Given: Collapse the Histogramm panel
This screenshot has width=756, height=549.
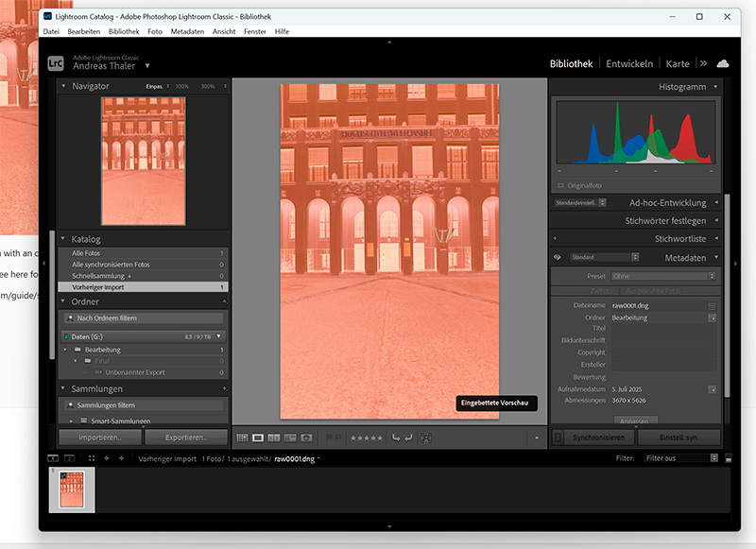Looking at the screenshot, I should [715, 87].
